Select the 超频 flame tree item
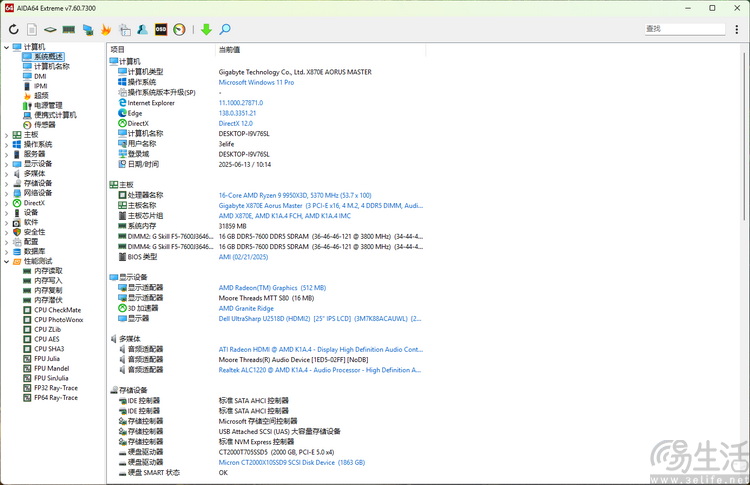The width and height of the screenshot is (750, 485). (36, 96)
